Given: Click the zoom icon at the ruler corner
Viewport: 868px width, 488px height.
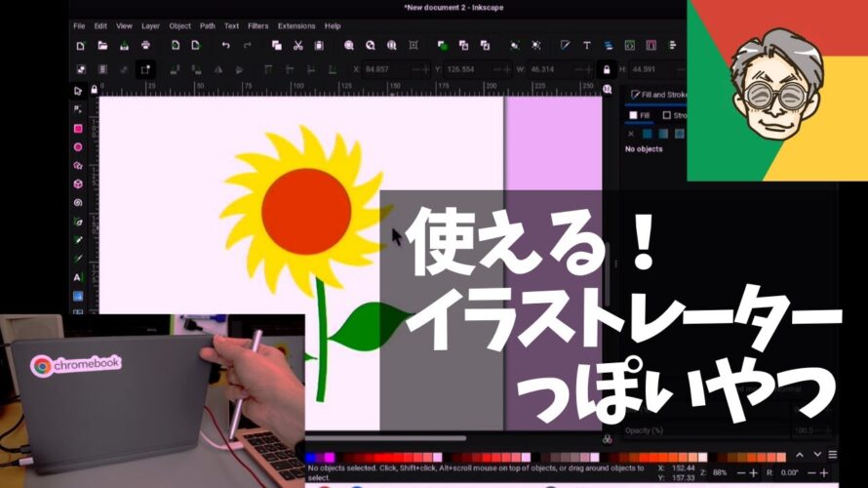Looking at the screenshot, I should coord(608,89).
